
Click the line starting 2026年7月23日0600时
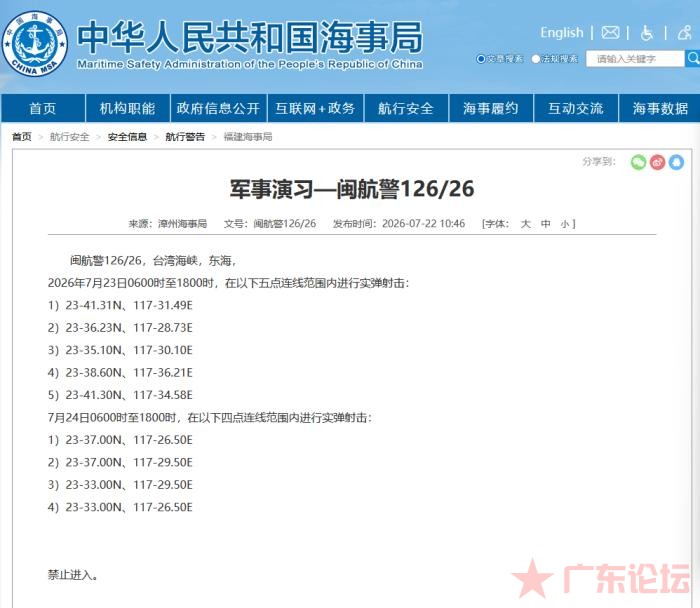click(228, 283)
